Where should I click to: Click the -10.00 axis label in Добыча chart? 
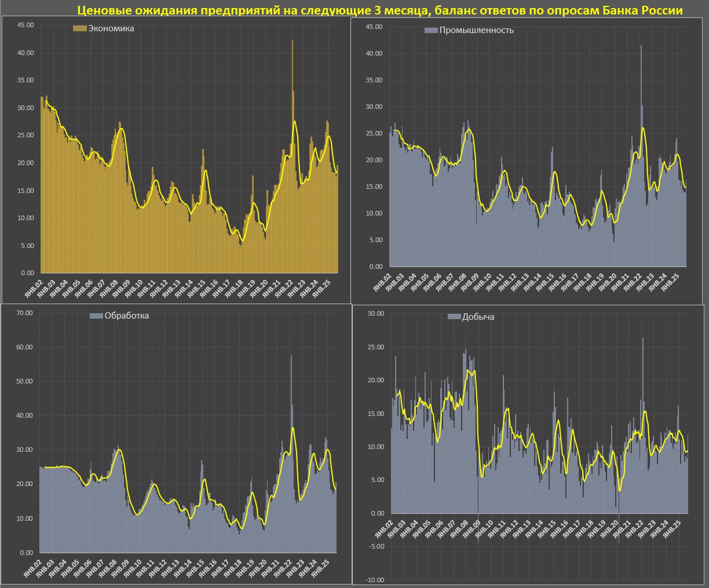(x=376, y=580)
